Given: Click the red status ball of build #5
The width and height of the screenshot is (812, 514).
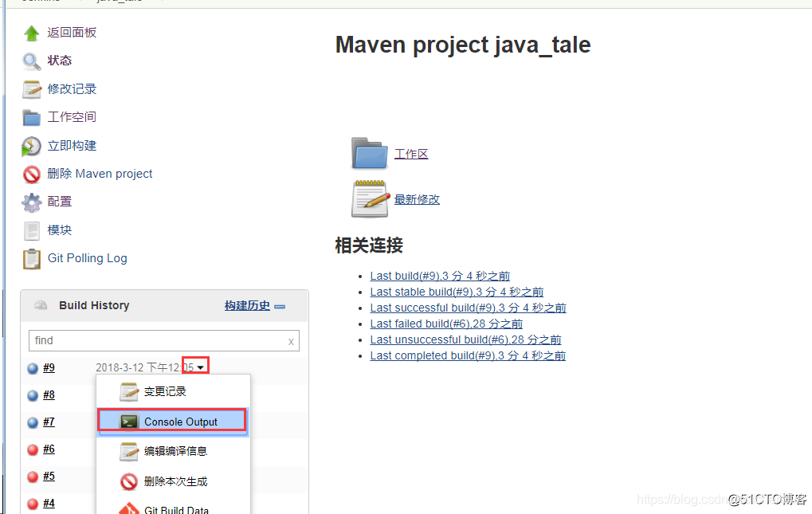Looking at the screenshot, I should (x=33, y=477).
